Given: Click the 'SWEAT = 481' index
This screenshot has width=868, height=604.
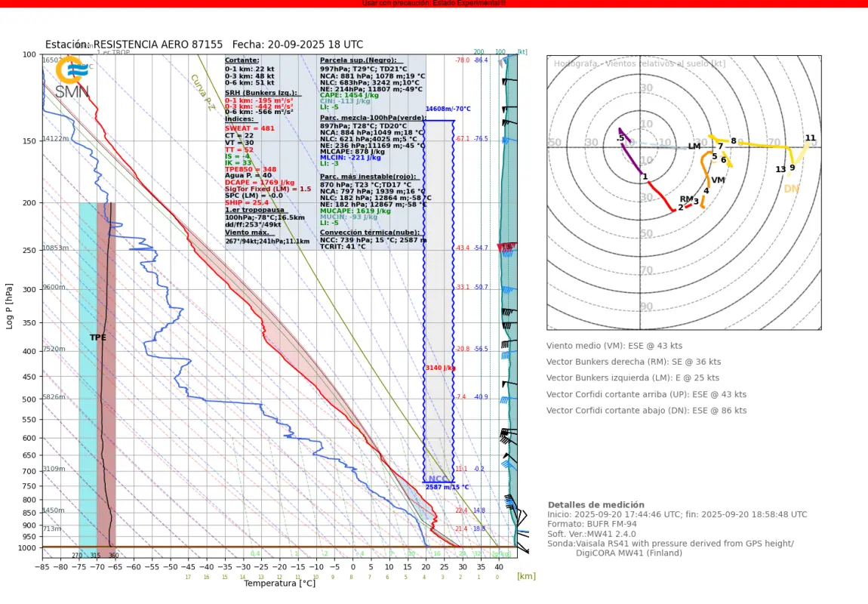Looking at the screenshot, I should click(249, 128).
